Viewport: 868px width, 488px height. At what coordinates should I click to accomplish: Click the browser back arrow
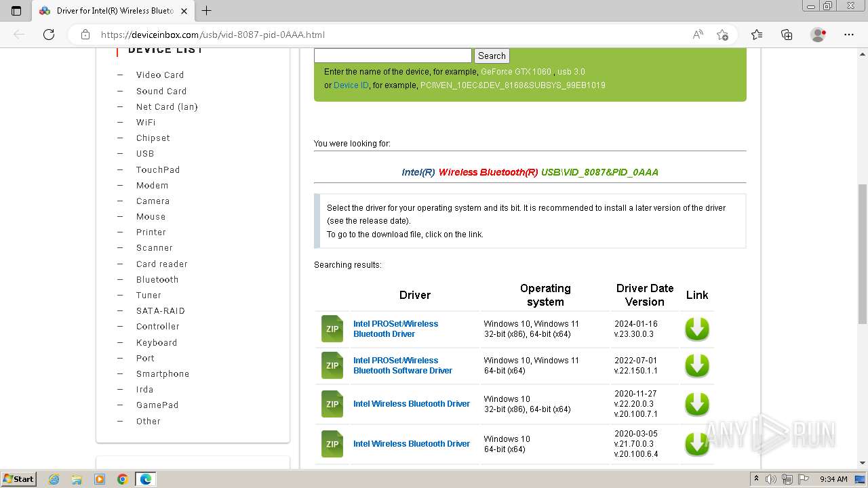point(19,35)
